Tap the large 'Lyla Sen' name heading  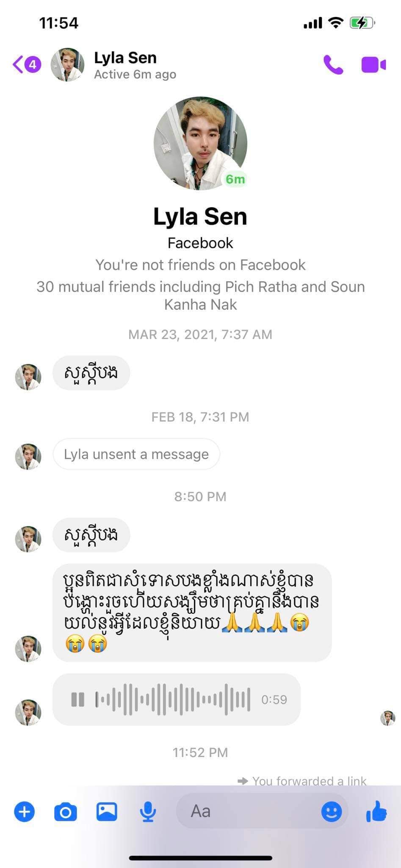click(200, 217)
